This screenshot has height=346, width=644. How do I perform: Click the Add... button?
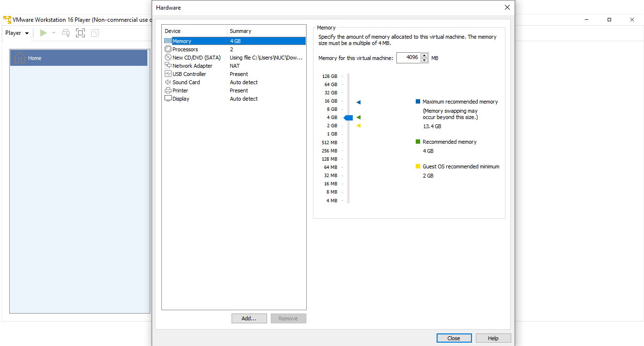249,318
